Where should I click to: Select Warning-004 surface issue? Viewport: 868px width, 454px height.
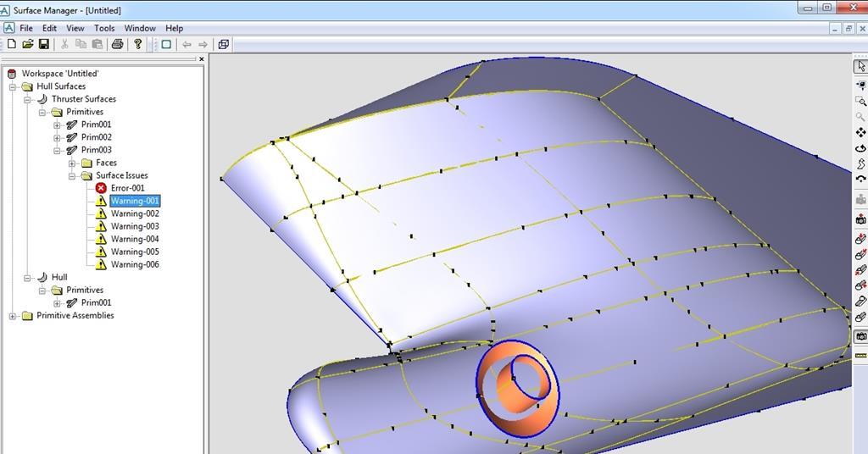tap(134, 239)
